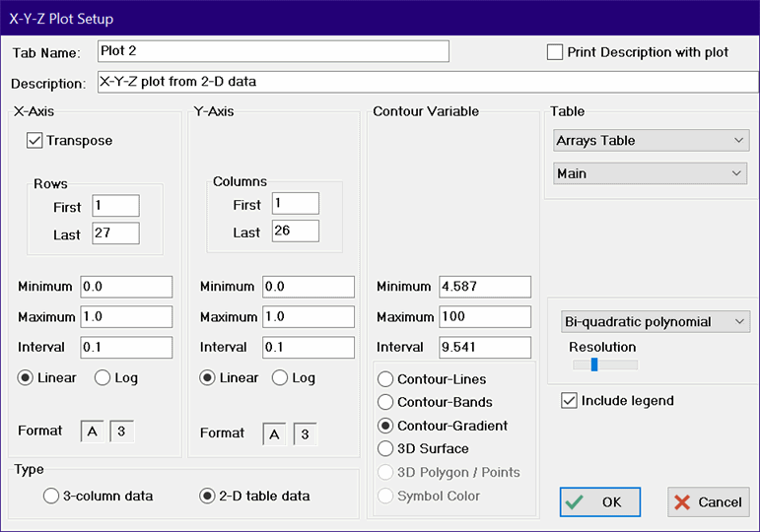
Task: Set Y-Axis scale to Log
Action: pos(280,377)
